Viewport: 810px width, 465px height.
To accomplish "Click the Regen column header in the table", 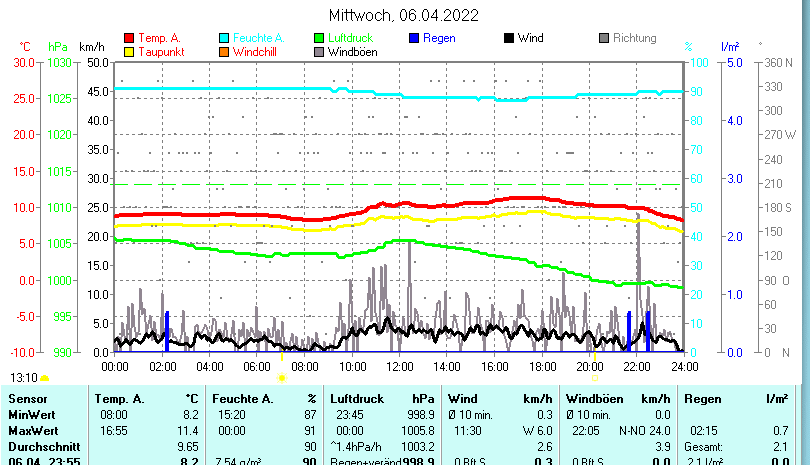I will tap(703, 399).
